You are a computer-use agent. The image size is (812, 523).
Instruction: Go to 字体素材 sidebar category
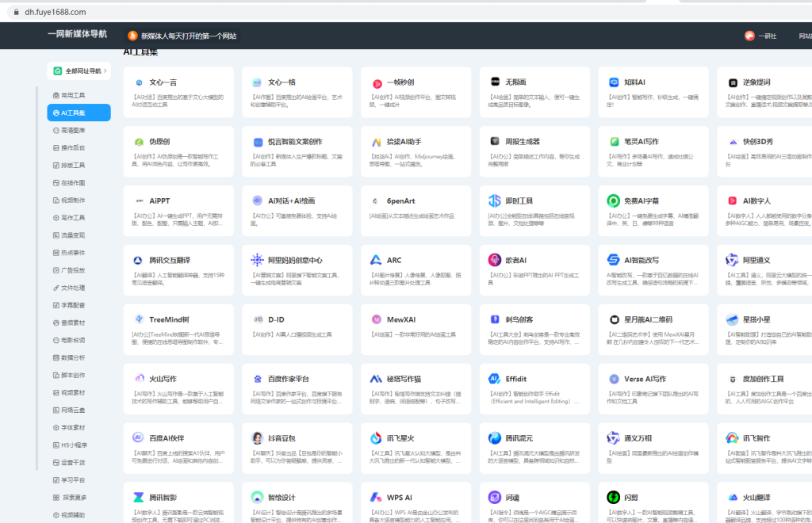73,427
